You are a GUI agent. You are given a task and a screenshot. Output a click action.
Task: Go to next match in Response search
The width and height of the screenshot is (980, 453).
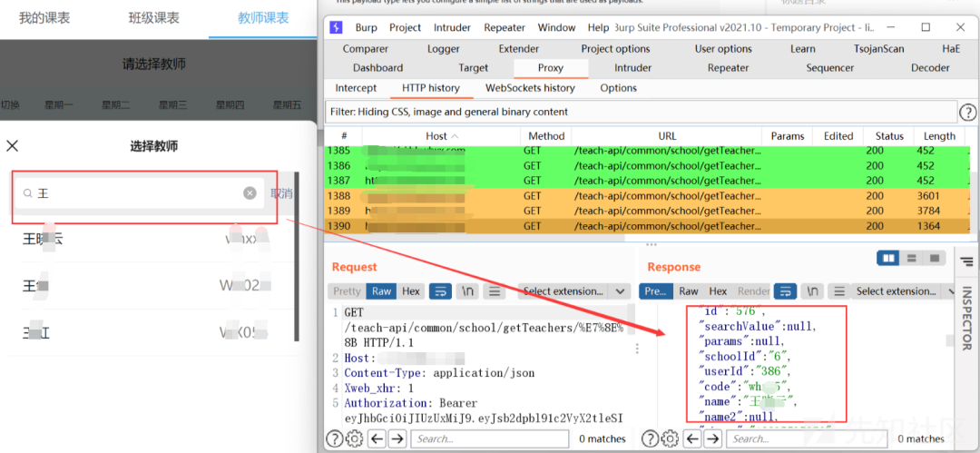[x=712, y=438]
